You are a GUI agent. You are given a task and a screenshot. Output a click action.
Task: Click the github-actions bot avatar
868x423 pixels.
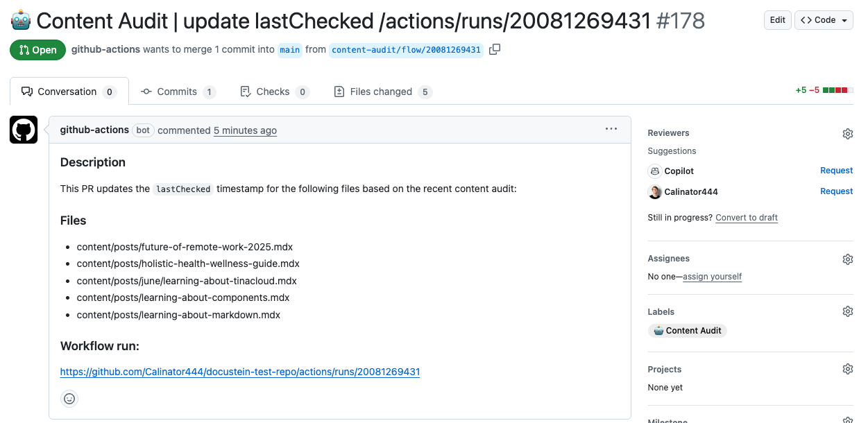pyautogui.click(x=23, y=130)
